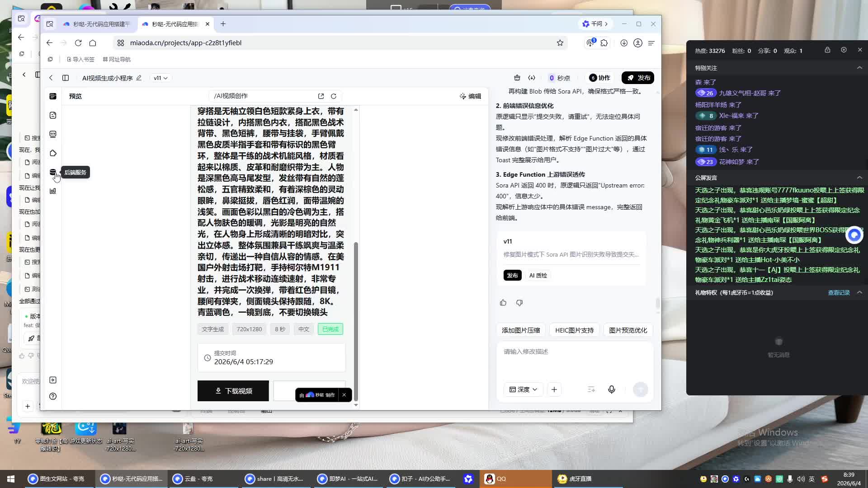This screenshot has width=868, height=488.
Task: Open browser downloads icon
Action: coord(624,43)
